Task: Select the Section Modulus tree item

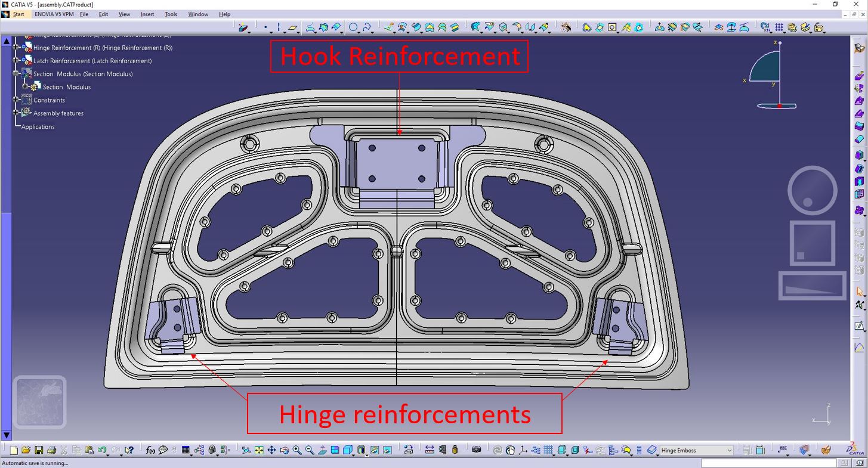Action: 67,87
